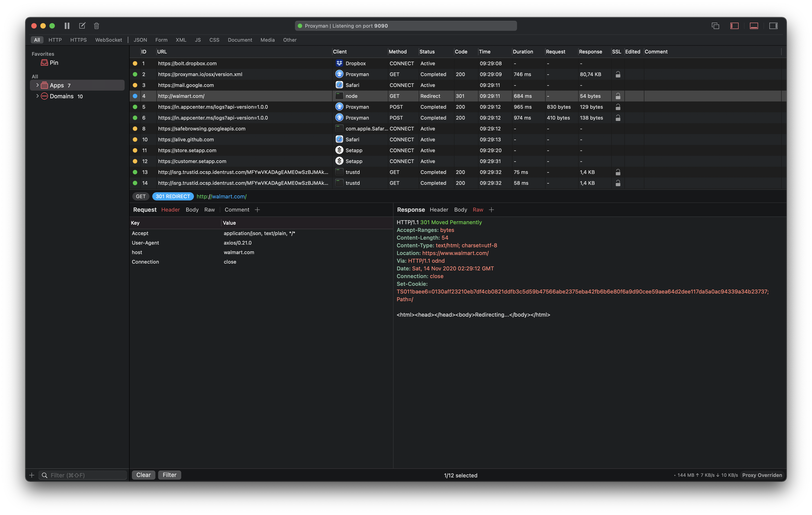The image size is (812, 515).
Task: Expand the Domains tree item
Action: point(37,96)
